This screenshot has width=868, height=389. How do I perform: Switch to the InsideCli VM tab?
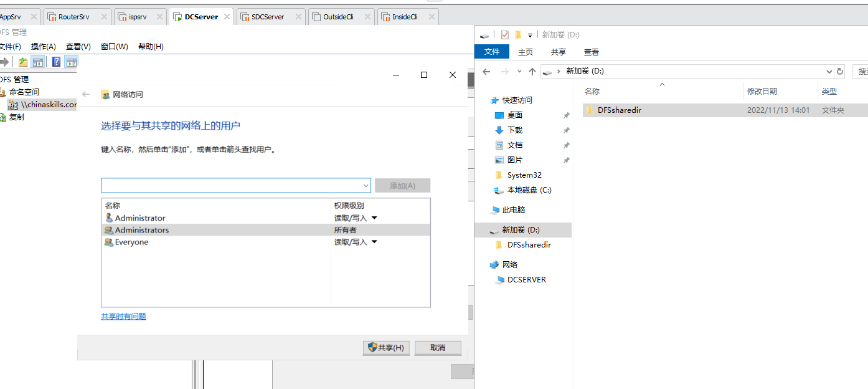[x=408, y=17]
